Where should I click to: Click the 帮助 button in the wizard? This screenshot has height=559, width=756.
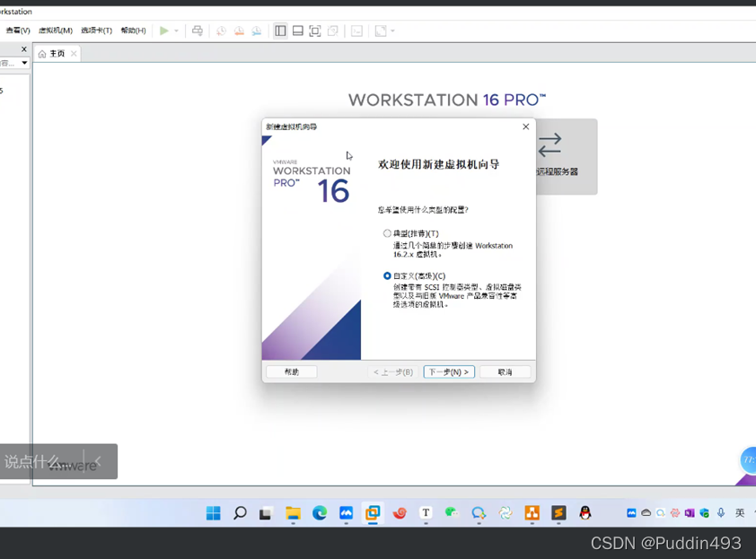pos(292,372)
